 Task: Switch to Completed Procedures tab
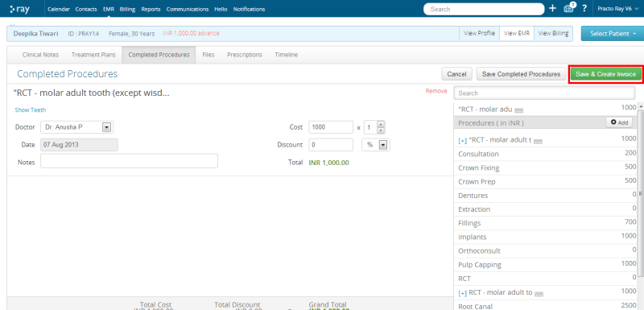(x=159, y=55)
